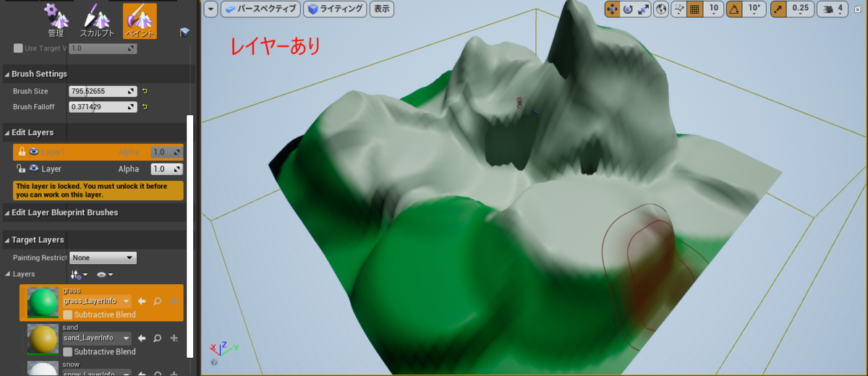Viewport: 868px width, 376px height.
Task: Open target layers sort order dropdown
Action: click(x=79, y=275)
